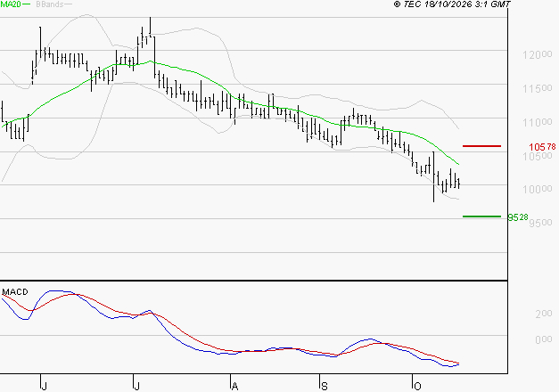Viewport: 559px width, 392px height.
Task: Select the MACD 200 axis label
Action: pyautogui.click(x=544, y=314)
